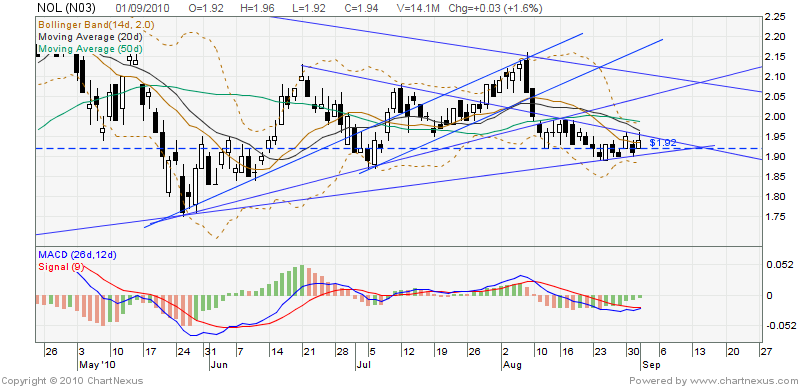
Task: Click the Aug month axis label
Action: (511, 365)
